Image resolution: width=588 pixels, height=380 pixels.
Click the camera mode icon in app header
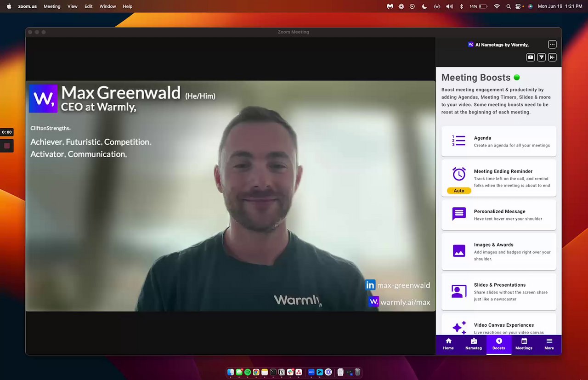pos(531,57)
